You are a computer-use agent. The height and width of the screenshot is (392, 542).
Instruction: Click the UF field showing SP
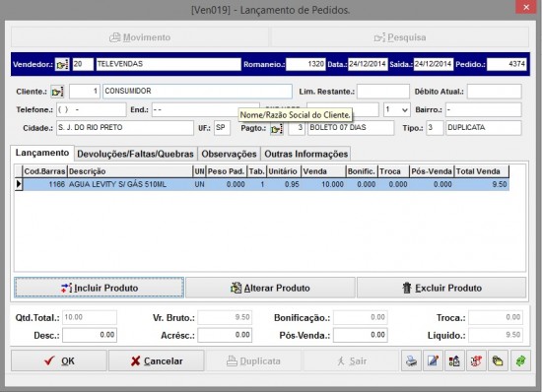point(222,128)
